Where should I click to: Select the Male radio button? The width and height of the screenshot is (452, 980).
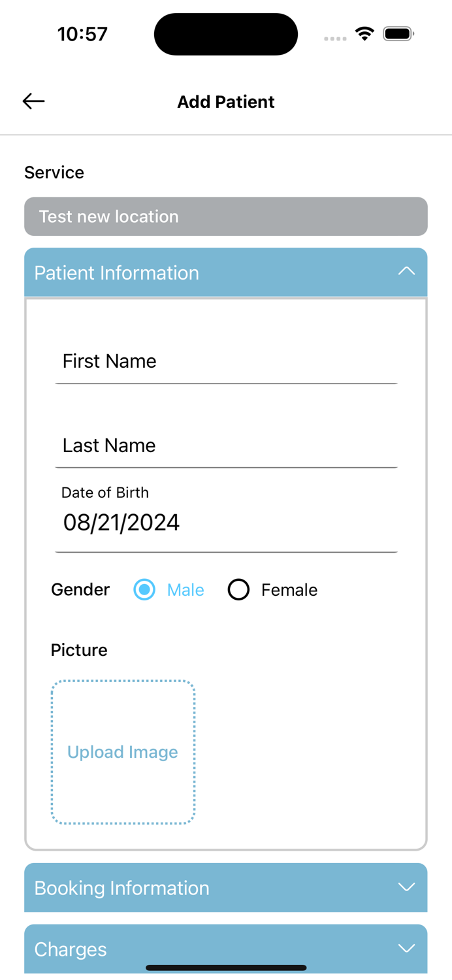(144, 589)
